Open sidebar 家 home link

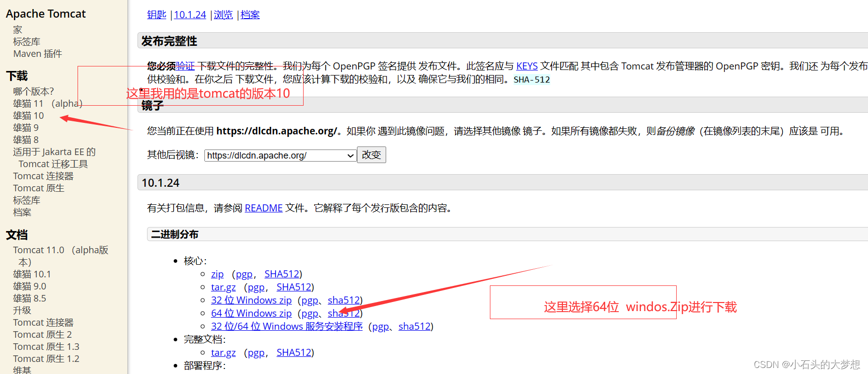18,30
